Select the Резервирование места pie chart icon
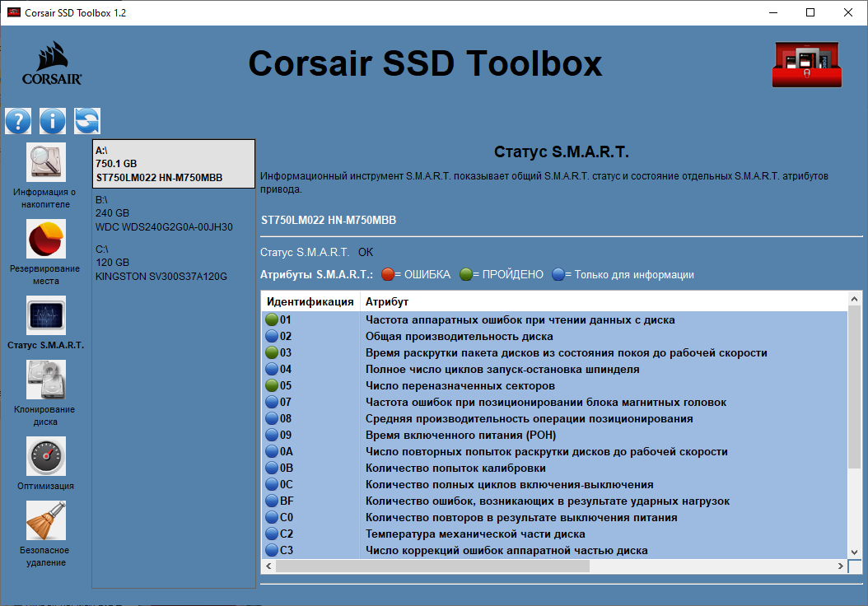The height and width of the screenshot is (606, 868). 46,239
